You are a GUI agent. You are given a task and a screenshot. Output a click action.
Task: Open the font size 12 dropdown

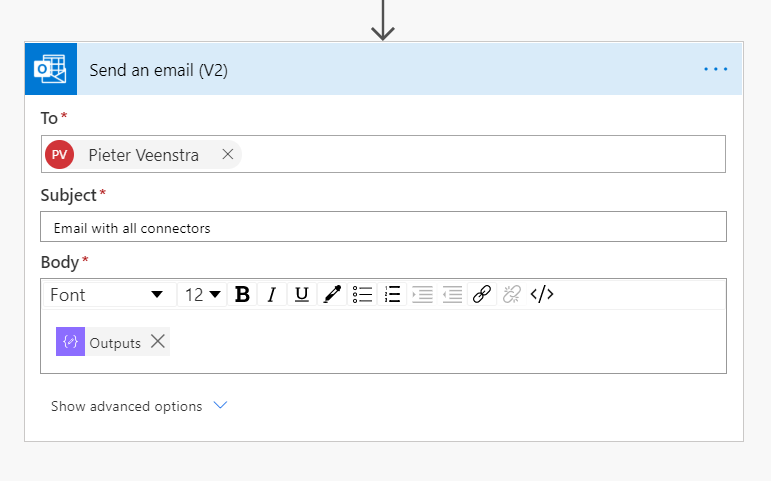pyautogui.click(x=202, y=295)
